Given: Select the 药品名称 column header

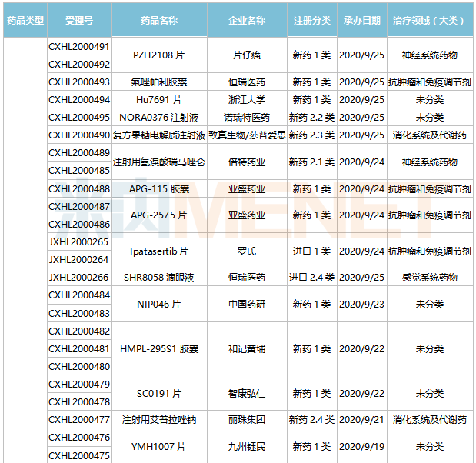Looking at the screenshot, I should tap(159, 20).
